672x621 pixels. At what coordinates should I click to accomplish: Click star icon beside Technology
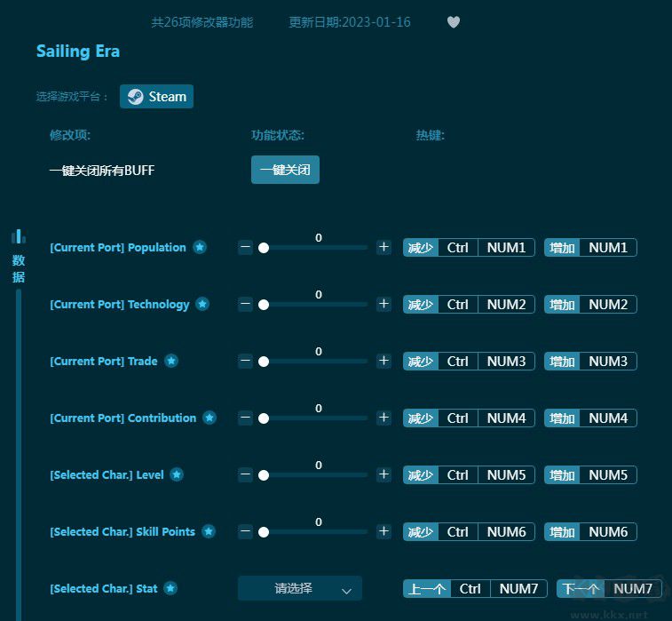point(202,304)
